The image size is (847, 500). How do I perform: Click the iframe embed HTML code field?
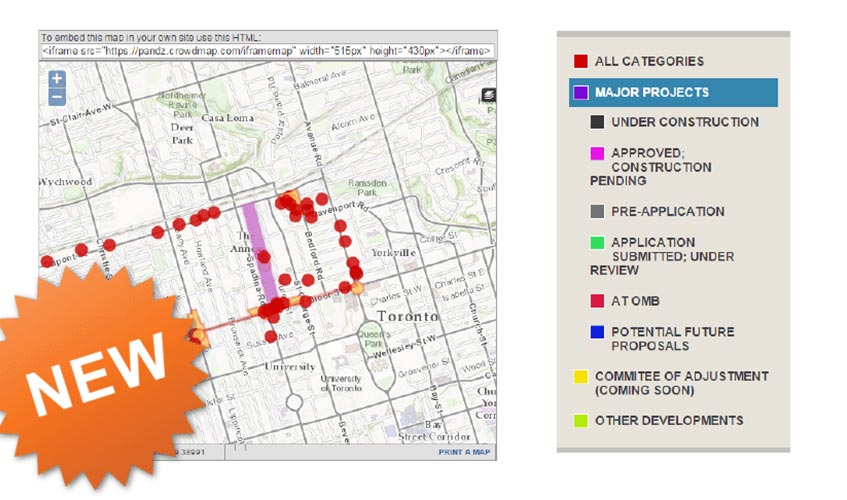(x=266, y=49)
